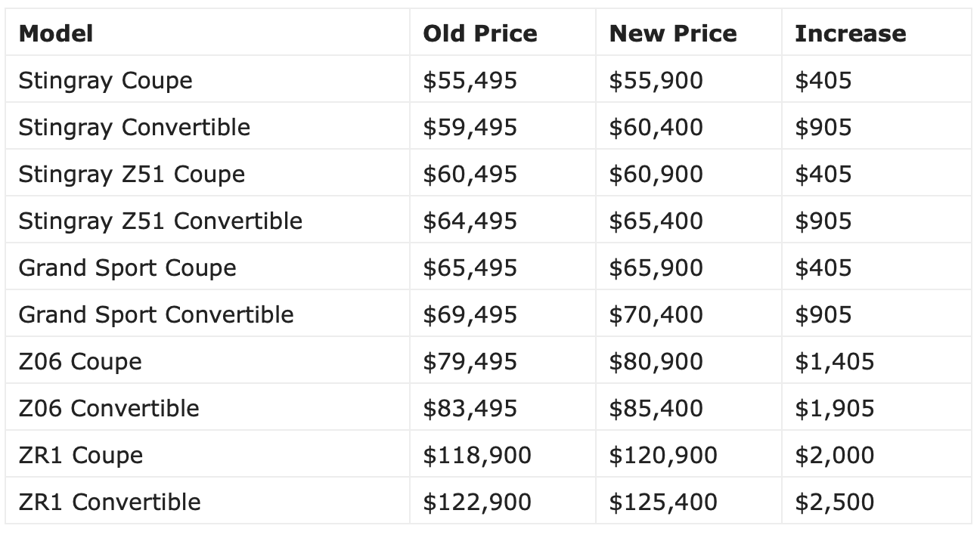Click the Stingray Z51 Convertible cell
980x535 pixels.
(x=160, y=221)
